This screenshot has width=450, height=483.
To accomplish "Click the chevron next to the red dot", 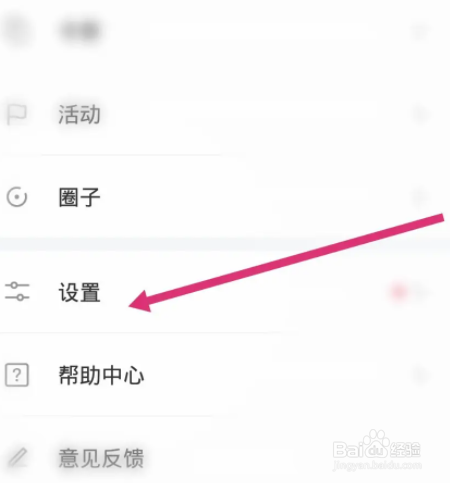I will (x=421, y=292).
